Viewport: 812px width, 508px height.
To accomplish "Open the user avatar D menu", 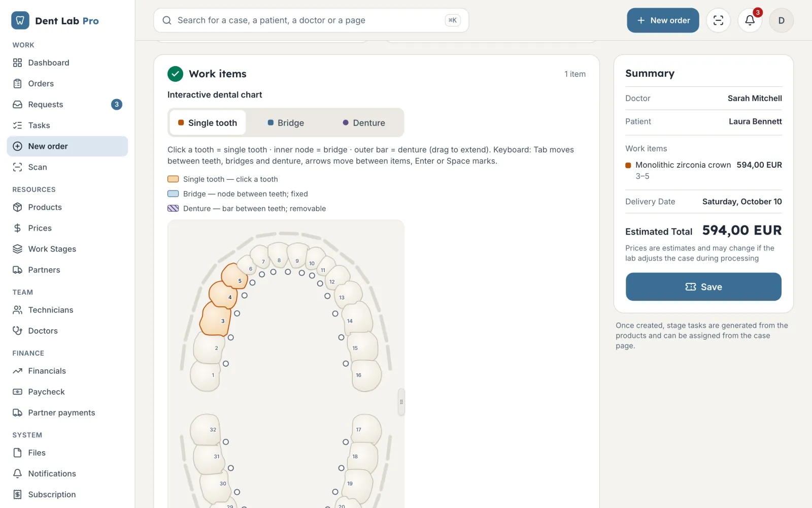I will click(x=781, y=20).
